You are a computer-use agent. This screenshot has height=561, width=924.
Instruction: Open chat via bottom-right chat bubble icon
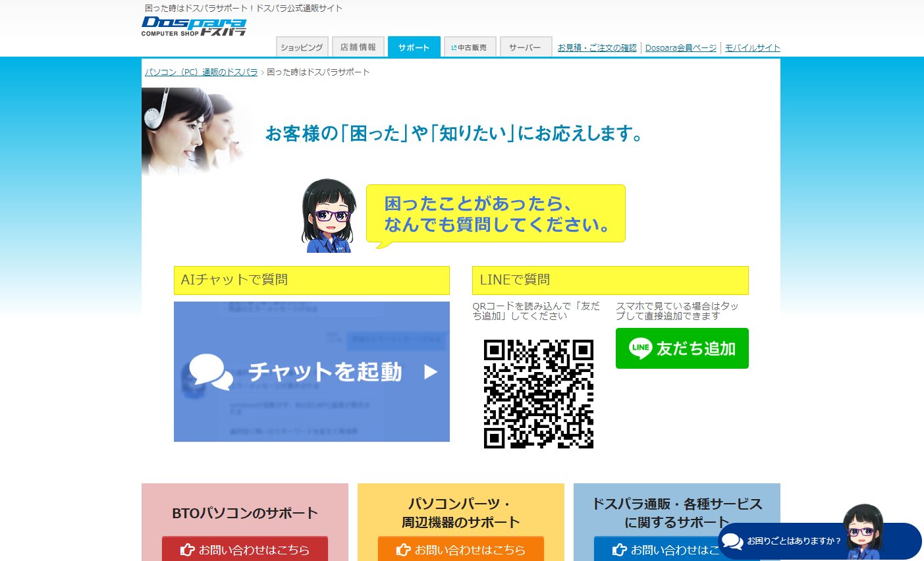(x=731, y=541)
